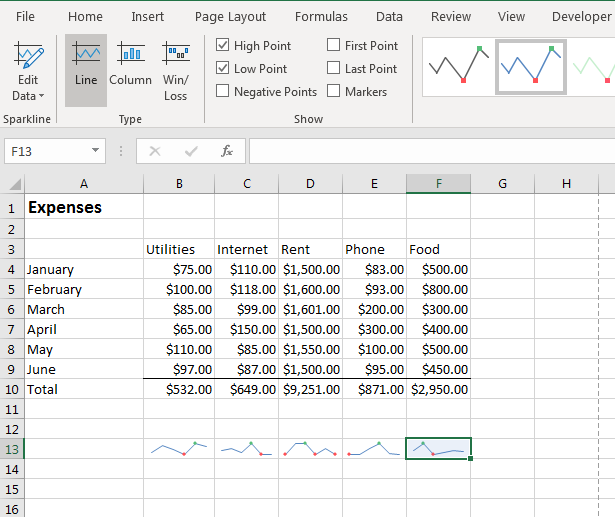The image size is (615, 517).
Task: Click the formula bar checkmark icon
Action: click(191, 151)
